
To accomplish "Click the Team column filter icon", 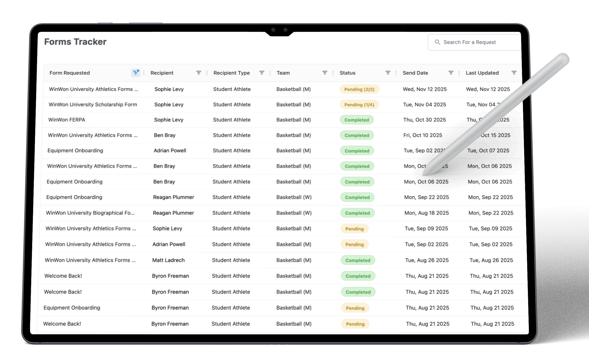I will coord(325,73).
